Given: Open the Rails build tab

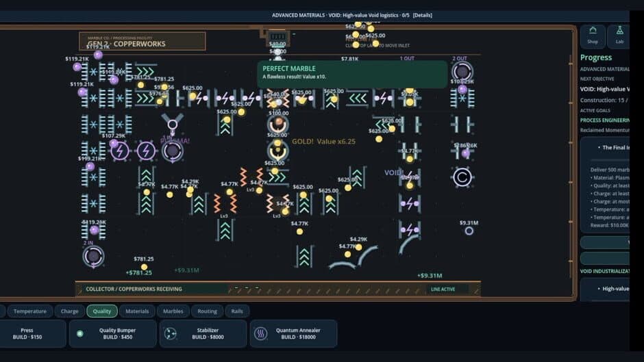Looking at the screenshot, I should pos(237,311).
